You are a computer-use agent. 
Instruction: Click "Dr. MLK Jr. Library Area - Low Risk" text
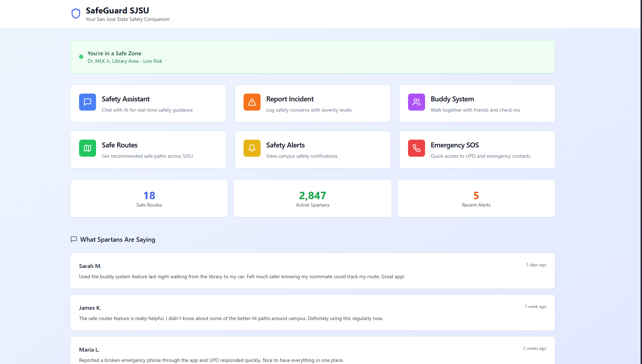coord(125,61)
